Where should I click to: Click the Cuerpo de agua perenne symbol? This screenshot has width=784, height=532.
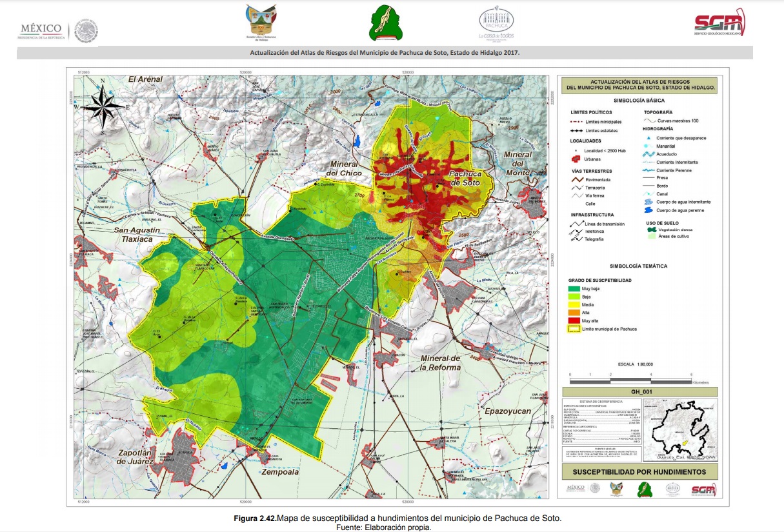tap(649, 210)
